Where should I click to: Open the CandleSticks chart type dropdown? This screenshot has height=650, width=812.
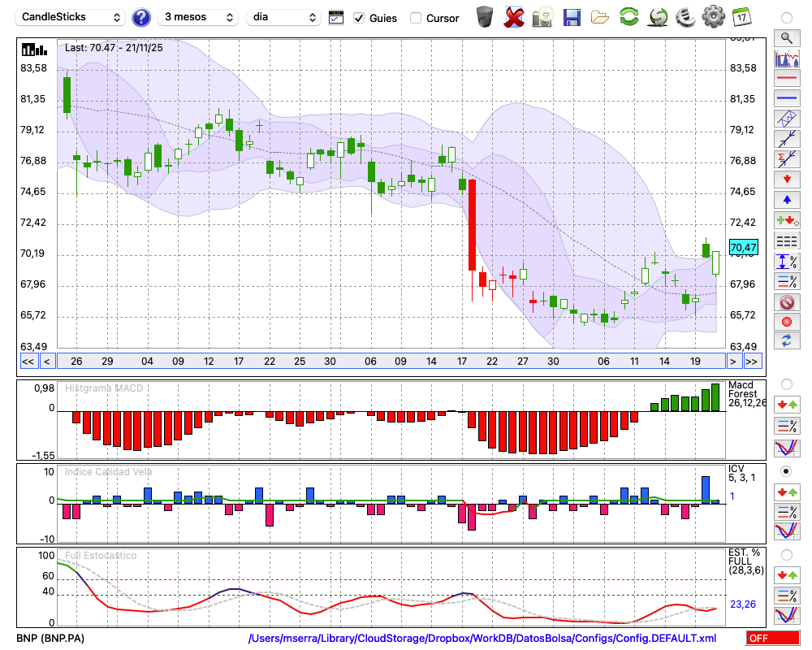pos(71,17)
